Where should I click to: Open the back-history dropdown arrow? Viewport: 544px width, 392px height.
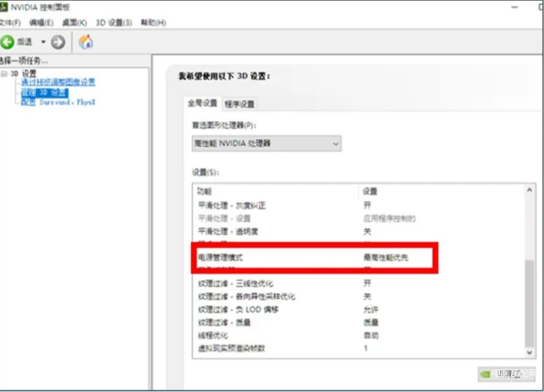[x=43, y=42]
